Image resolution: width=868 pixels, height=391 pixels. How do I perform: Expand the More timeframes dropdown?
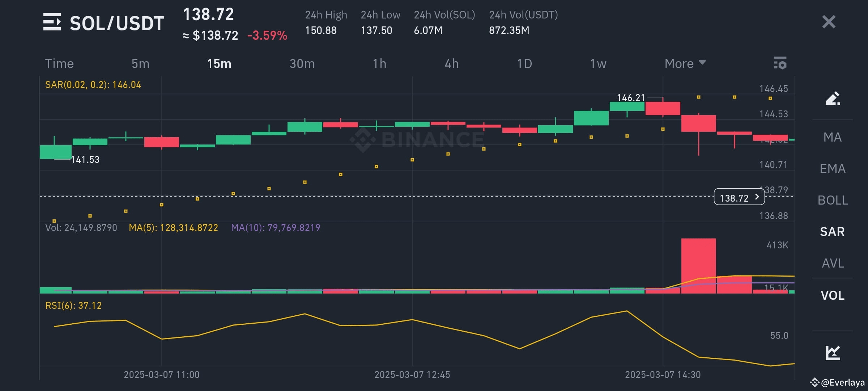click(684, 63)
